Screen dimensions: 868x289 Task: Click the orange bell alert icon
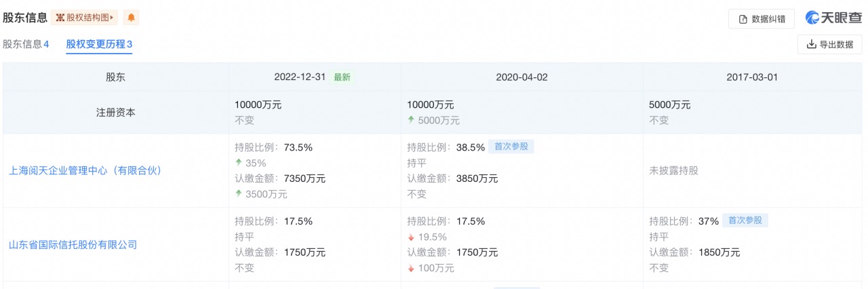click(x=132, y=18)
